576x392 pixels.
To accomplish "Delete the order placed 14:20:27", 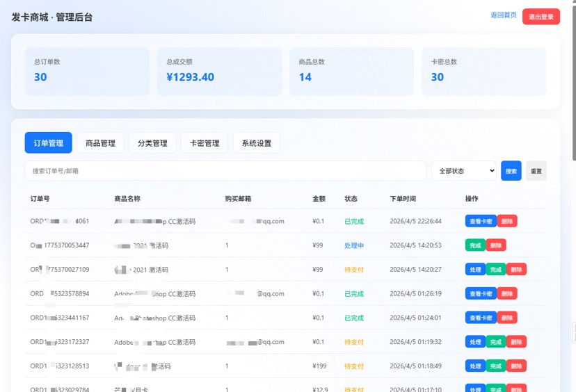I will point(516,270).
